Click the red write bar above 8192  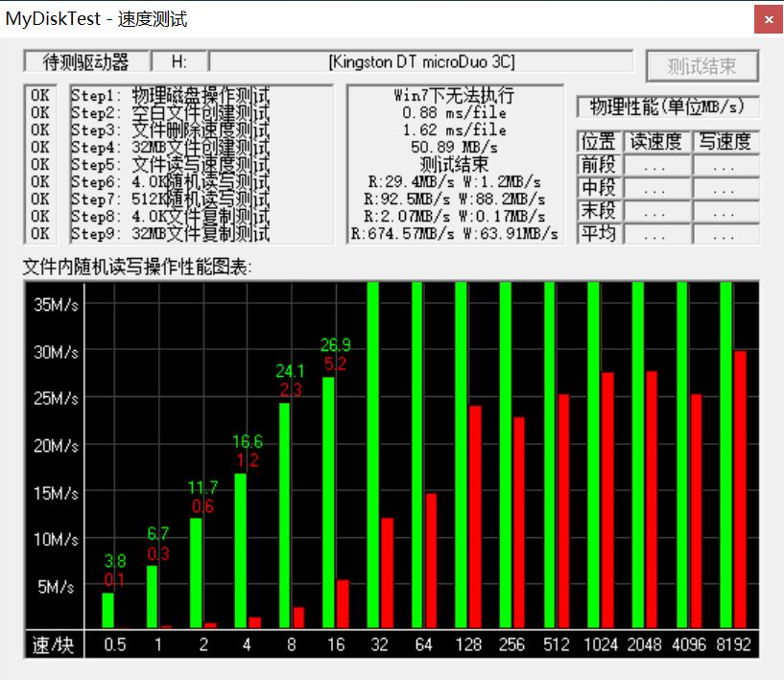740,489
